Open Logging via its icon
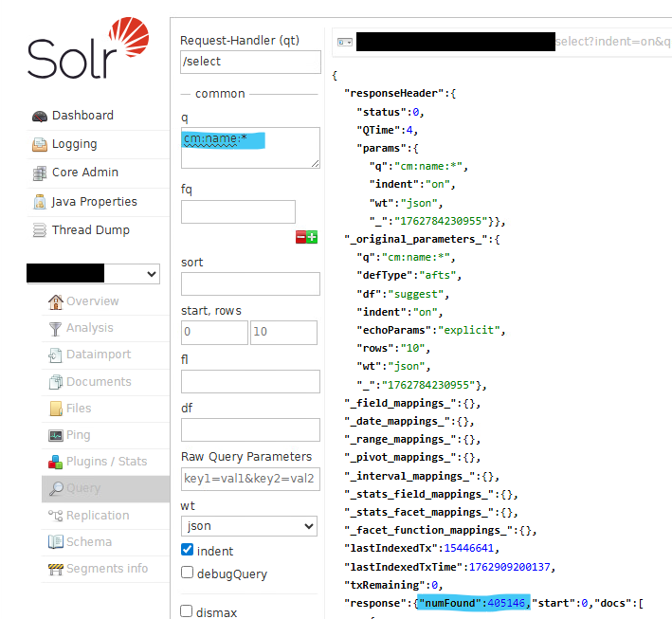The width and height of the screenshot is (672, 619). [39, 145]
